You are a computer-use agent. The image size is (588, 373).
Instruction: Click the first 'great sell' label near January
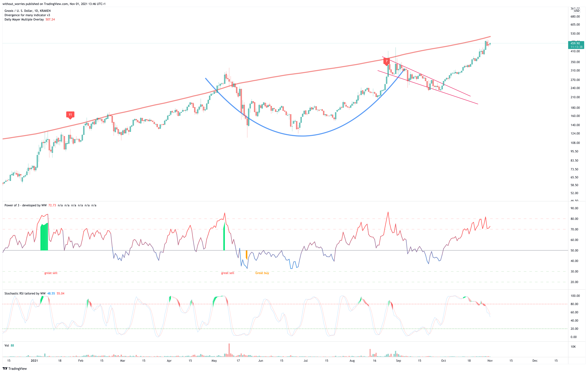tap(51, 273)
